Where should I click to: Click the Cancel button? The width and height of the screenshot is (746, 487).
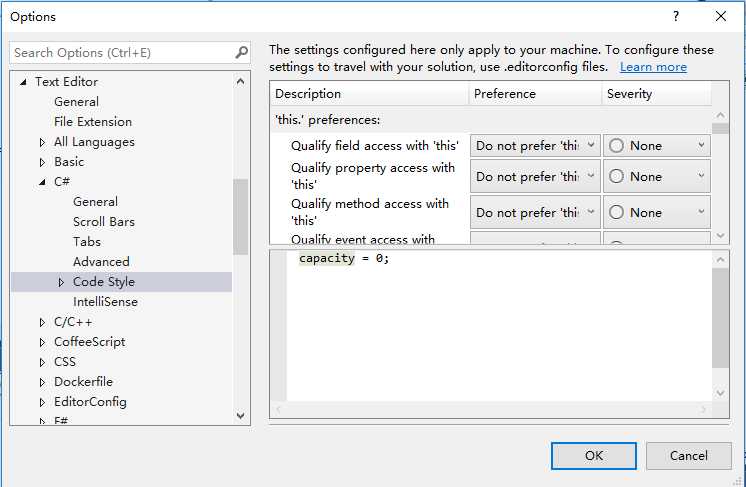point(688,456)
